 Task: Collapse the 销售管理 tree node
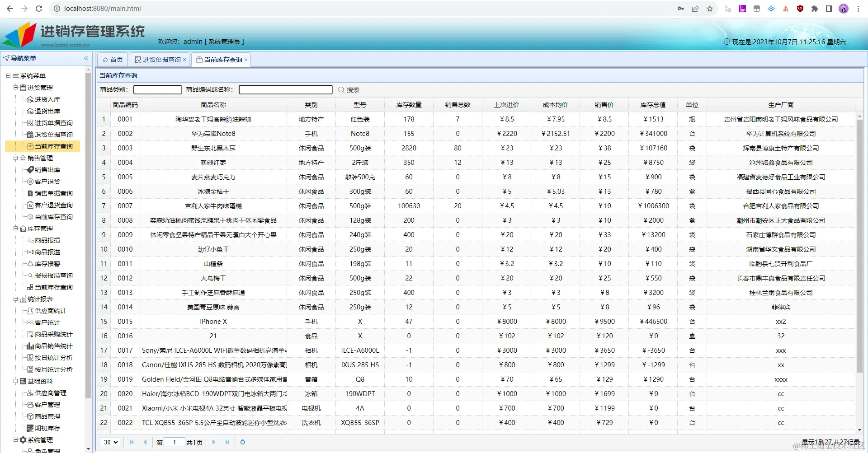coord(15,158)
